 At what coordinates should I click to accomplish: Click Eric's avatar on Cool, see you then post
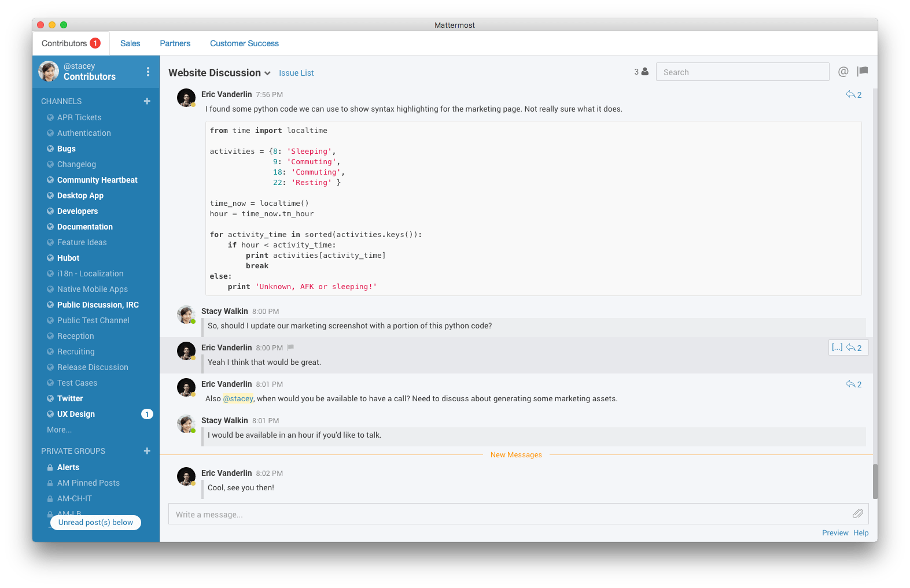tap(186, 476)
